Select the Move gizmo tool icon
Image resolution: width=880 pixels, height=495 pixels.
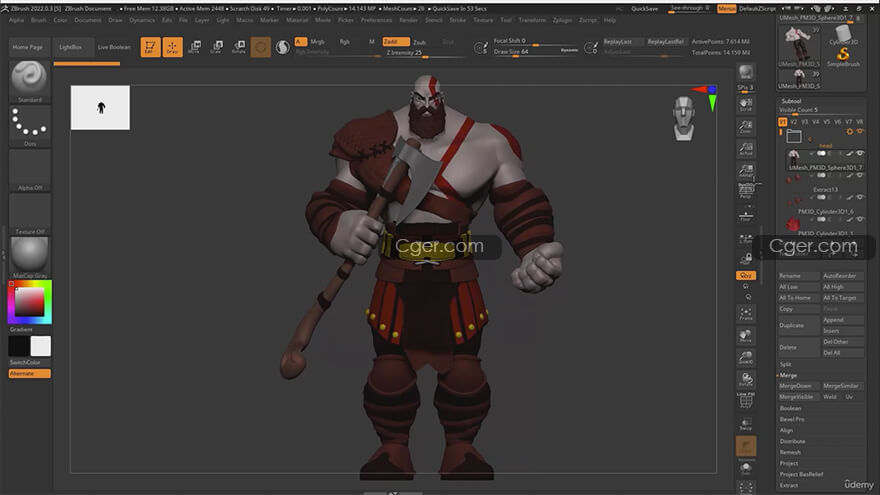[194, 47]
